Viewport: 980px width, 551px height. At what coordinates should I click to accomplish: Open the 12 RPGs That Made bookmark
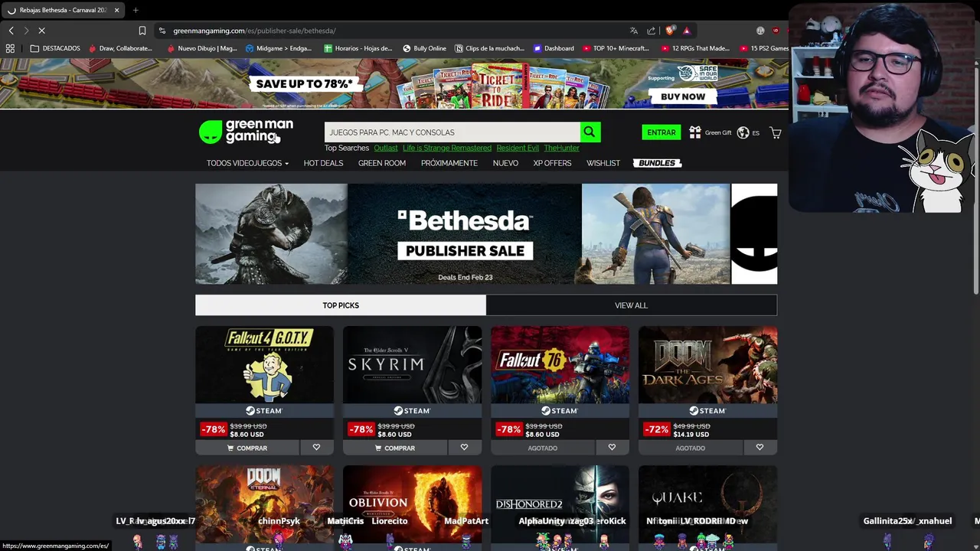pos(695,48)
